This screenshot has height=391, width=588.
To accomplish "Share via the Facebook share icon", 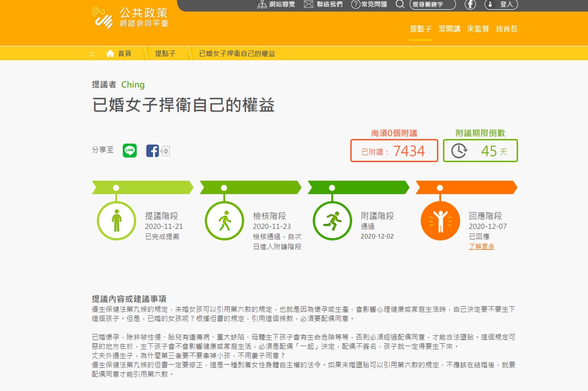I will [x=152, y=151].
